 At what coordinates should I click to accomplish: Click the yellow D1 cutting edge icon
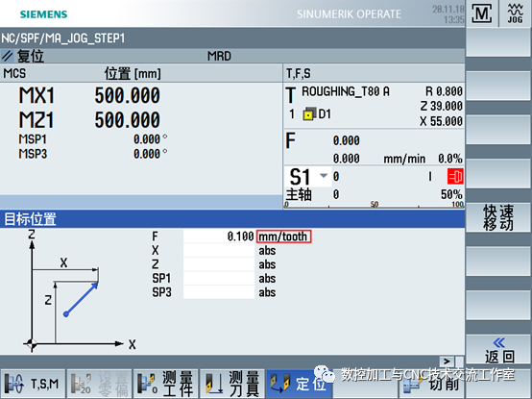coord(309,114)
